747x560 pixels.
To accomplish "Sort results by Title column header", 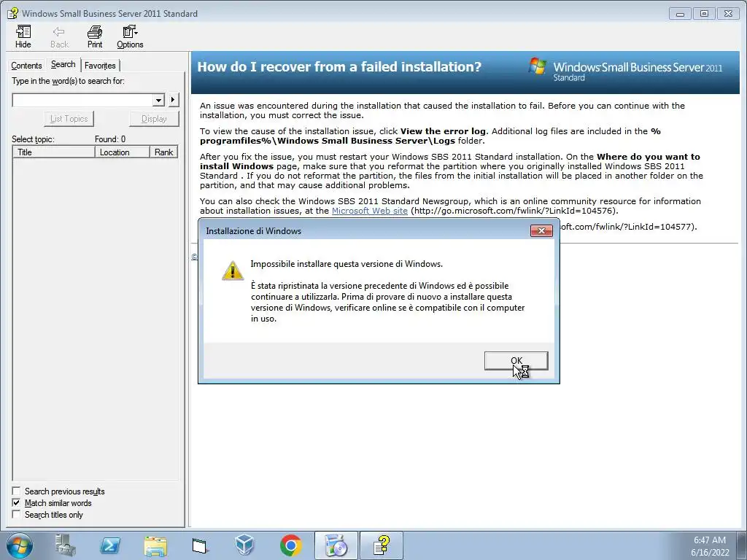I will pyautogui.click(x=54, y=152).
